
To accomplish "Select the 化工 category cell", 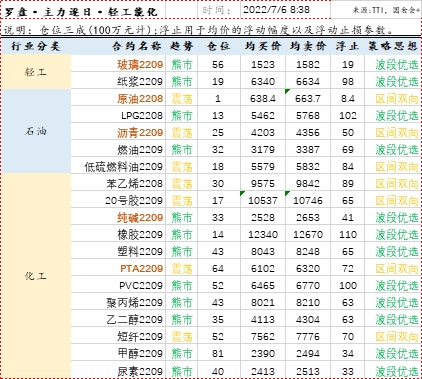I will (x=36, y=276).
